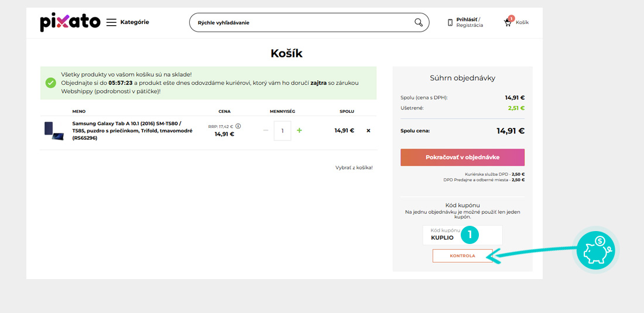Click the product thumbnail image

[x=54, y=131]
